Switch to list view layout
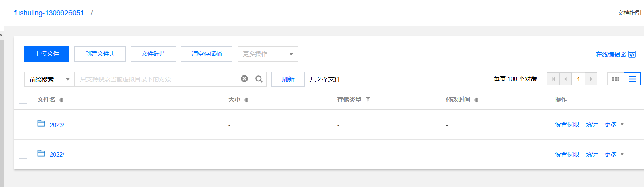Image resolution: width=644 pixels, height=187 pixels. pyautogui.click(x=632, y=79)
